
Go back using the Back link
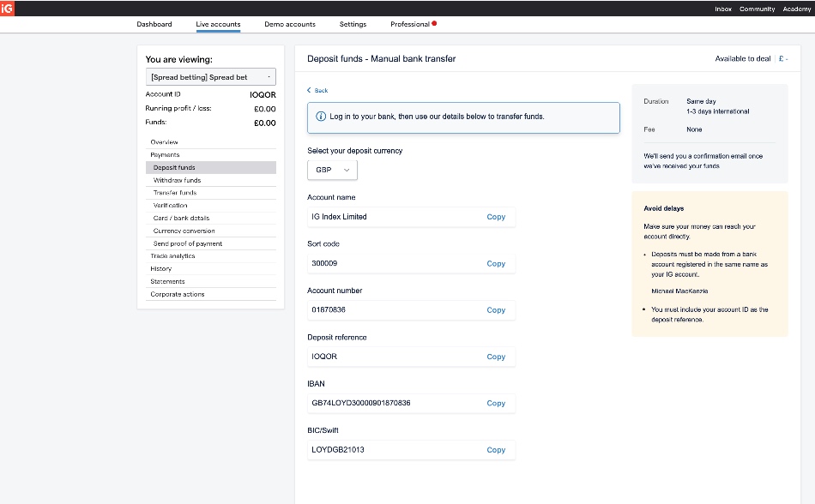coord(321,90)
